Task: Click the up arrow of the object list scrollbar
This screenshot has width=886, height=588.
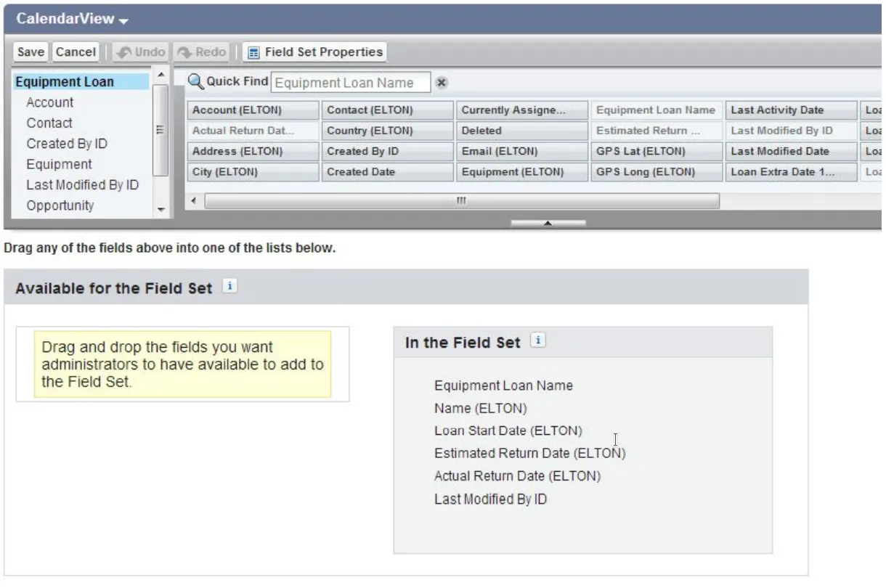Action: coord(161,75)
